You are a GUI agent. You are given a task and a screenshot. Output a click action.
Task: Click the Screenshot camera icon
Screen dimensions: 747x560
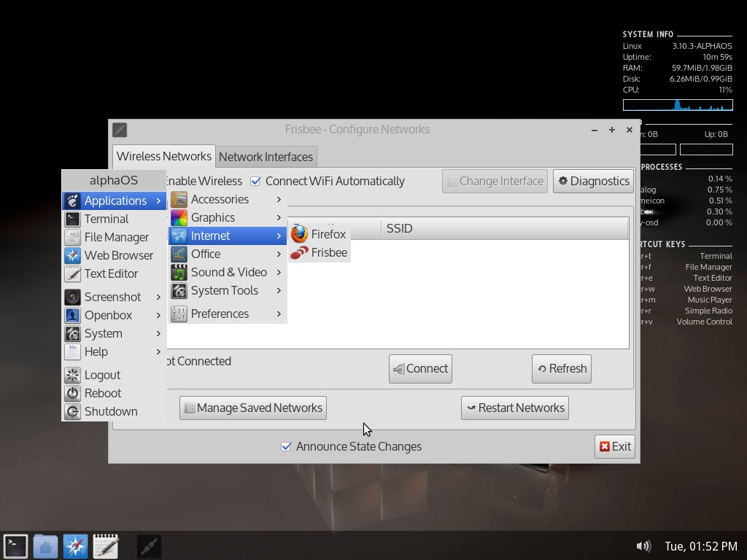[72, 297]
